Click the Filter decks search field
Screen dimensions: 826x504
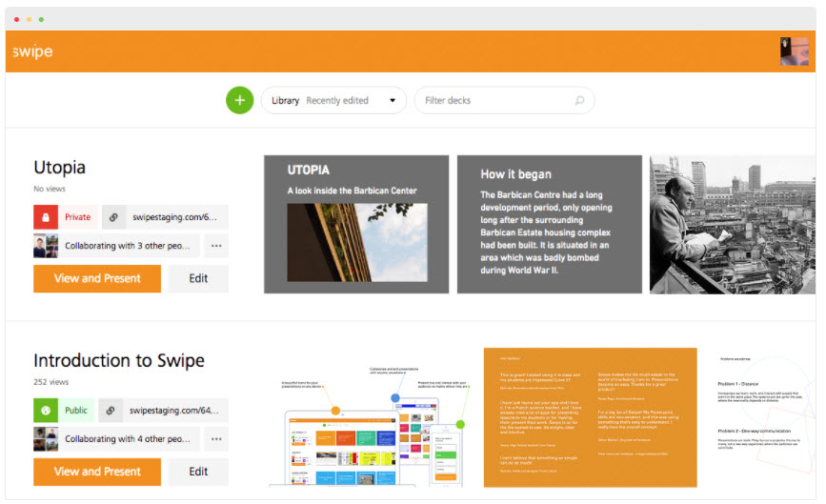click(495, 100)
